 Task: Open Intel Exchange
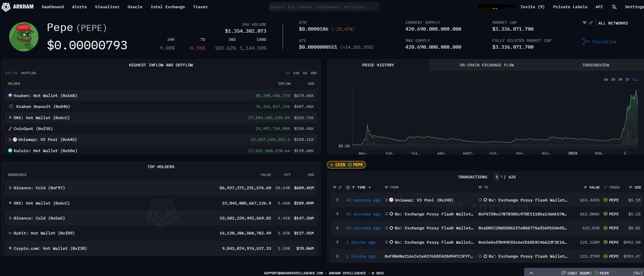pos(168,7)
